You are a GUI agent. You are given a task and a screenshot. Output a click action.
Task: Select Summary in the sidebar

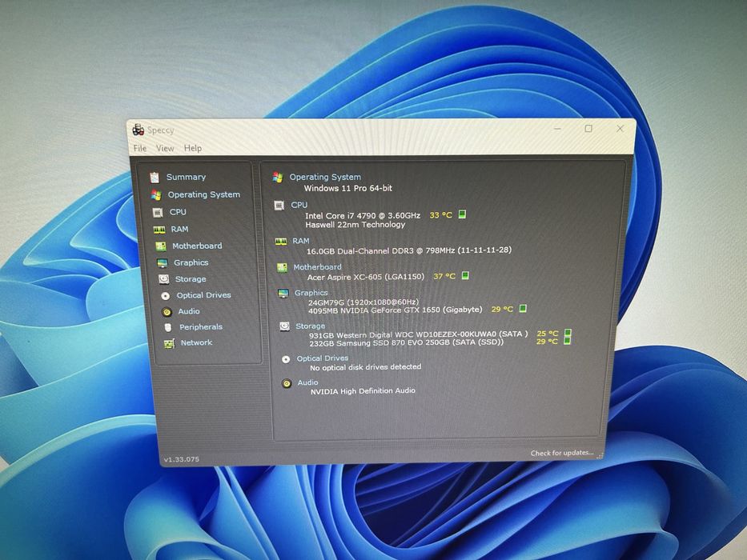[186, 177]
